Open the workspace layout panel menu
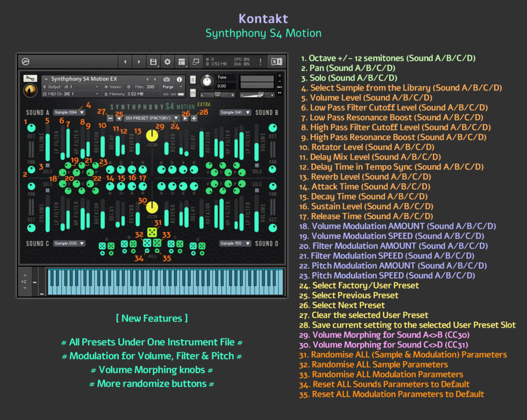The image size is (527, 420). (182, 62)
